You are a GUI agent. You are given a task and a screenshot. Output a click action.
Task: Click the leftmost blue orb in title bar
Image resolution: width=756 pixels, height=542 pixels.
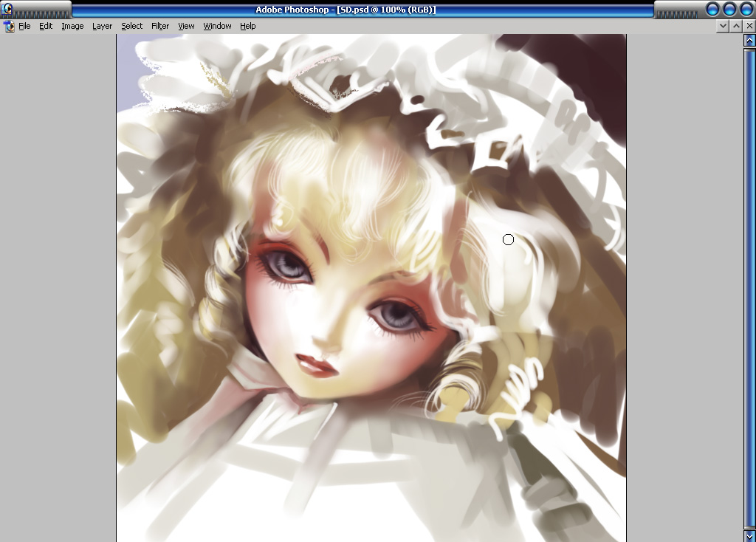(x=712, y=9)
